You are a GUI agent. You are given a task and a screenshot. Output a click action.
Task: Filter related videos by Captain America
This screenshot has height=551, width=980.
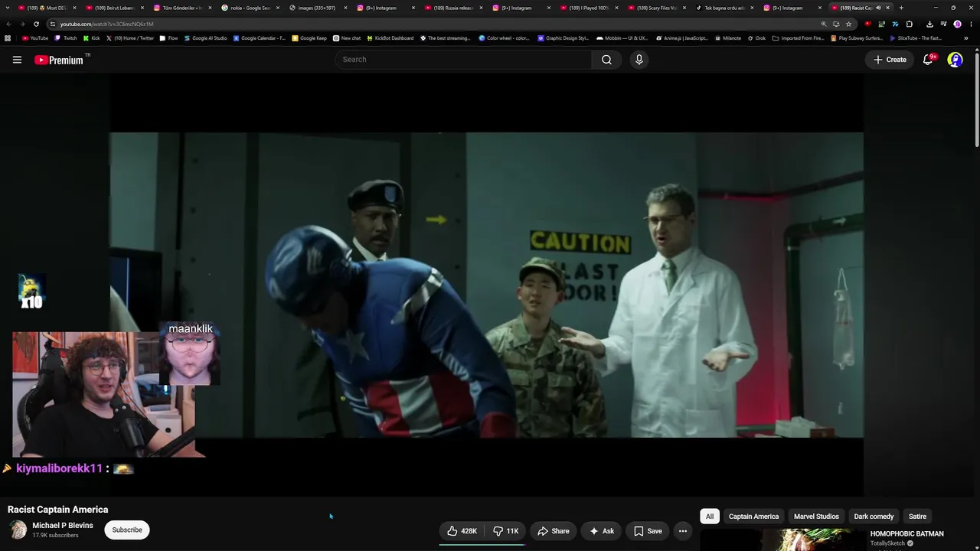tap(753, 517)
